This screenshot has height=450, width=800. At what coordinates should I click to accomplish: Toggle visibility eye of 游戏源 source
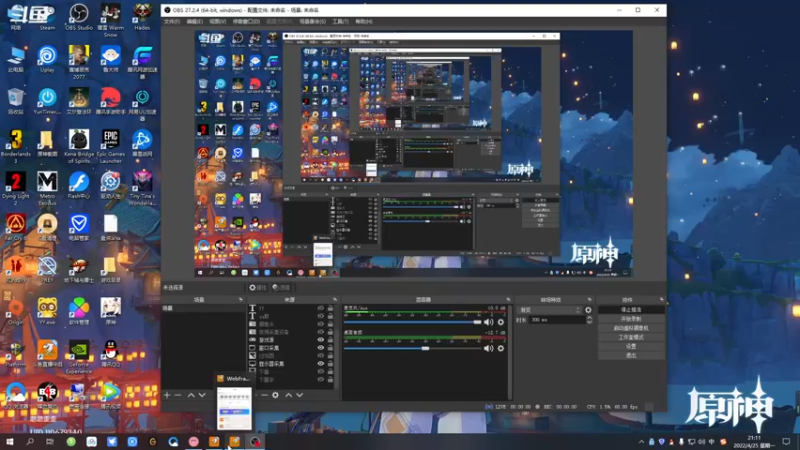pyautogui.click(x=320, y=340)
